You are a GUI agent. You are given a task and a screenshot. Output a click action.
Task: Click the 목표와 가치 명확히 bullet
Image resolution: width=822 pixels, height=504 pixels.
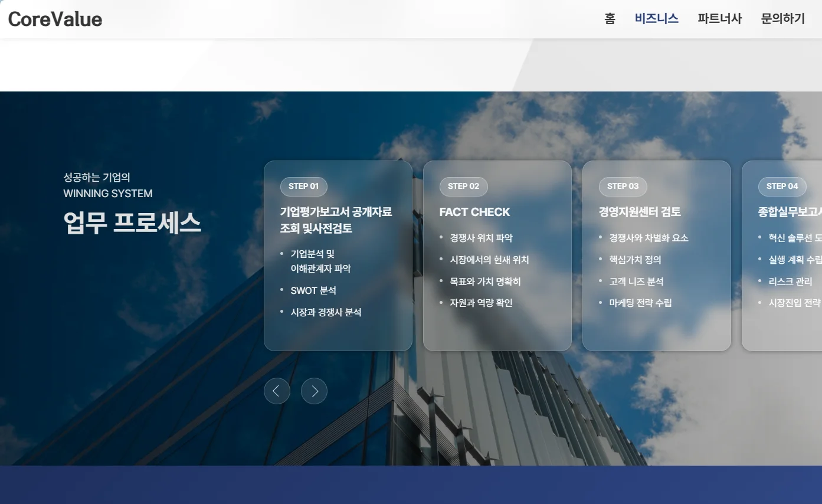click(485, 282)
